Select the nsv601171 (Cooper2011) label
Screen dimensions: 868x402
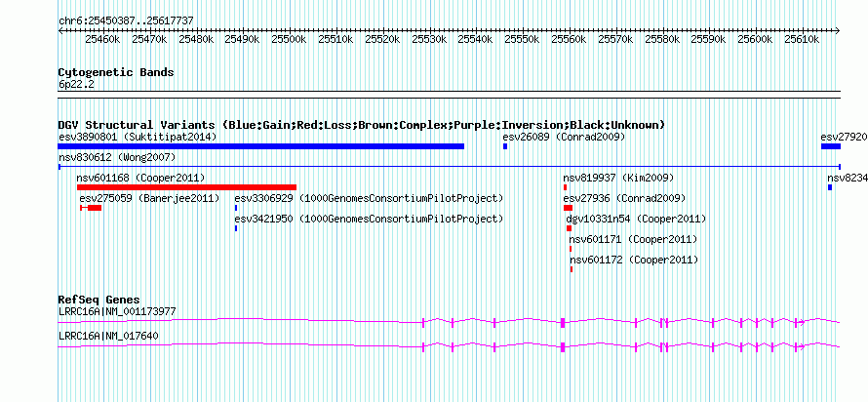633,240
